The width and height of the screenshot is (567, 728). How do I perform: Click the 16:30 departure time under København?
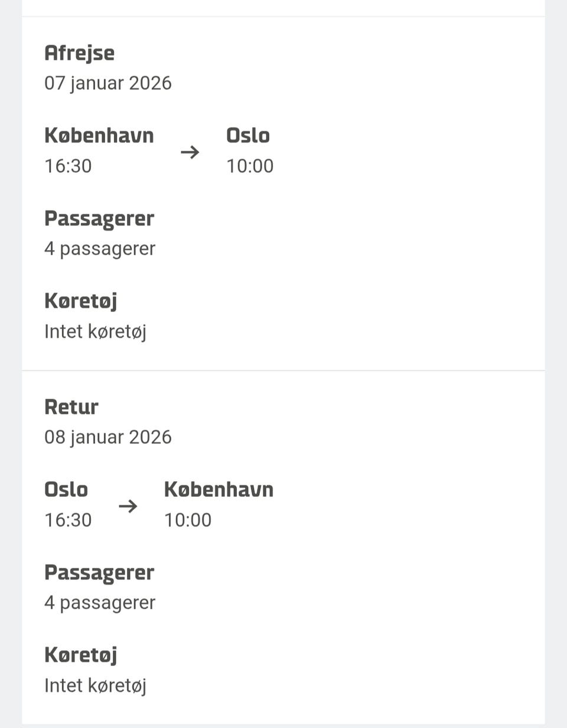click(x=68, y=166)
